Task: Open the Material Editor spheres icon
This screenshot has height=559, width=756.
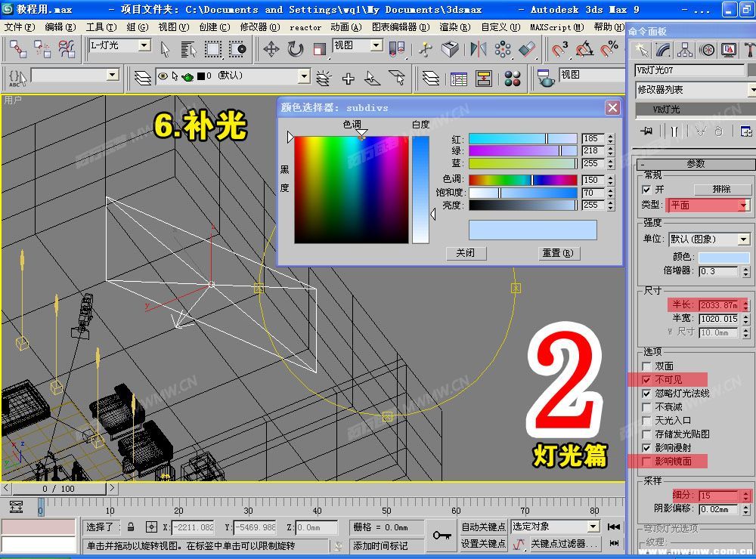Action: (x=512, y=78)
